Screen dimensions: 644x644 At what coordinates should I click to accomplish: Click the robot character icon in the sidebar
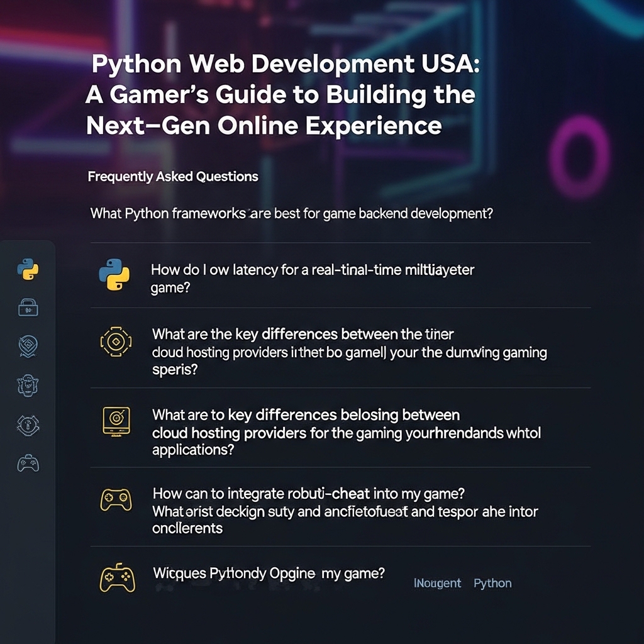tap(28, 385)
